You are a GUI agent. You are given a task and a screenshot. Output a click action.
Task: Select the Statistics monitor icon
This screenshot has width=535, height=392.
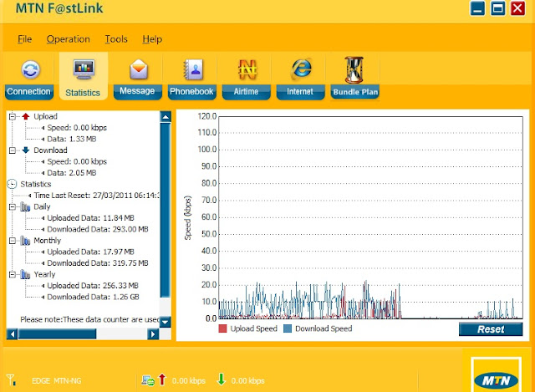(x=84, y=69)
